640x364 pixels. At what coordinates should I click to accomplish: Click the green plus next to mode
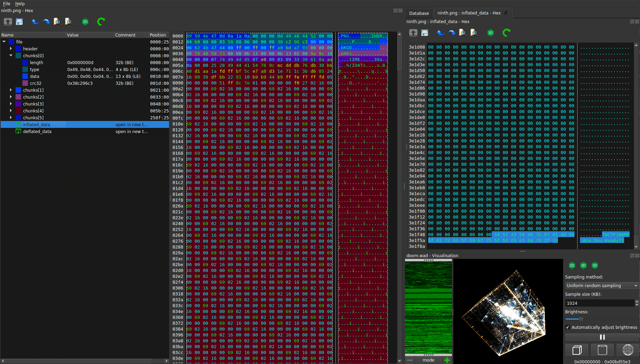pyautogui.click(x=447, y=360)
